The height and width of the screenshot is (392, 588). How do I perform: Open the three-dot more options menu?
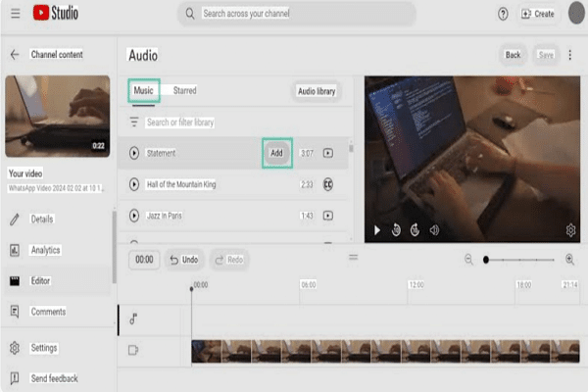pos(570,55)
